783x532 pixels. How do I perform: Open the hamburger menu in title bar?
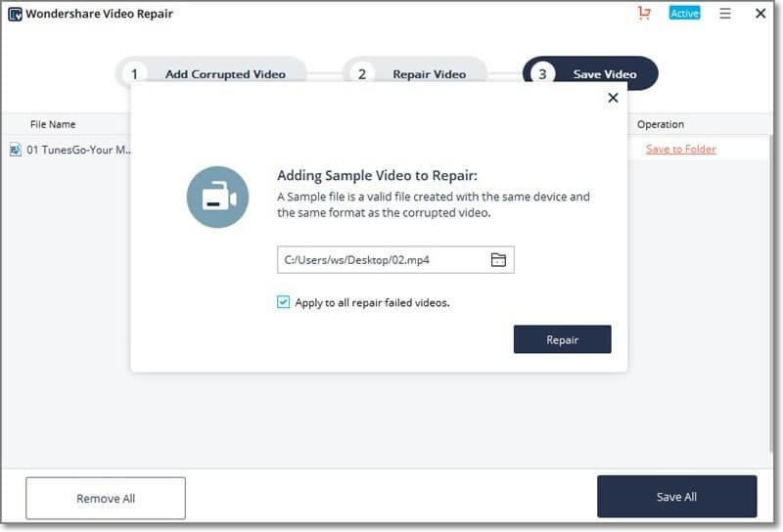pyautogui.click(x=725, y=14)
